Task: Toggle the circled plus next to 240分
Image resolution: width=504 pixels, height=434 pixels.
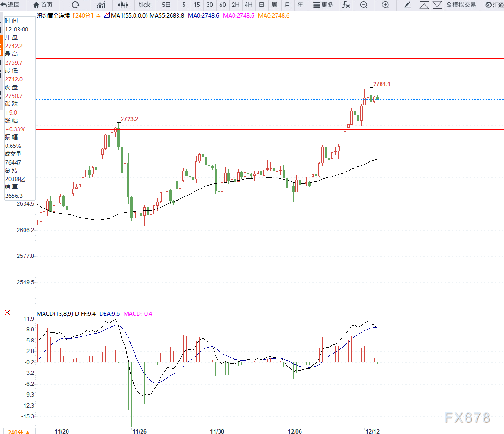Action: pos(98,16)
